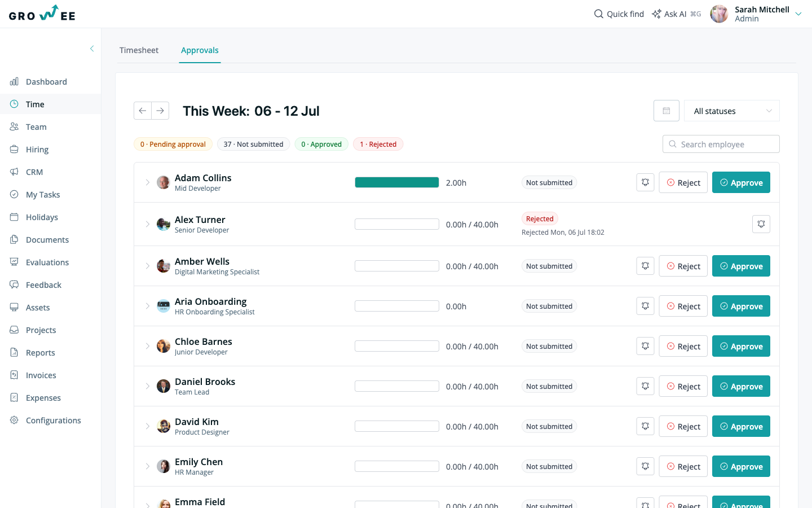812x508 pixels.
Task: Open Quick find search
Action: tap(619, 14)
